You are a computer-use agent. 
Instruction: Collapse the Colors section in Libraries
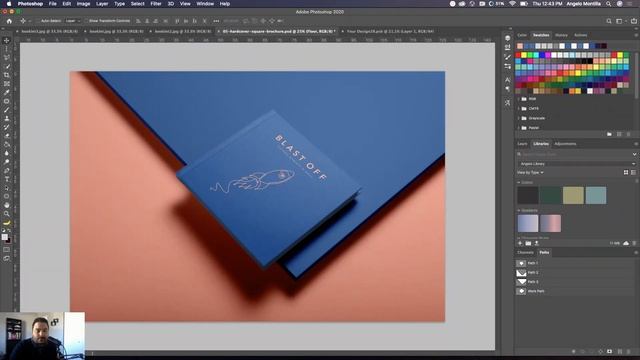coord(519,182)
